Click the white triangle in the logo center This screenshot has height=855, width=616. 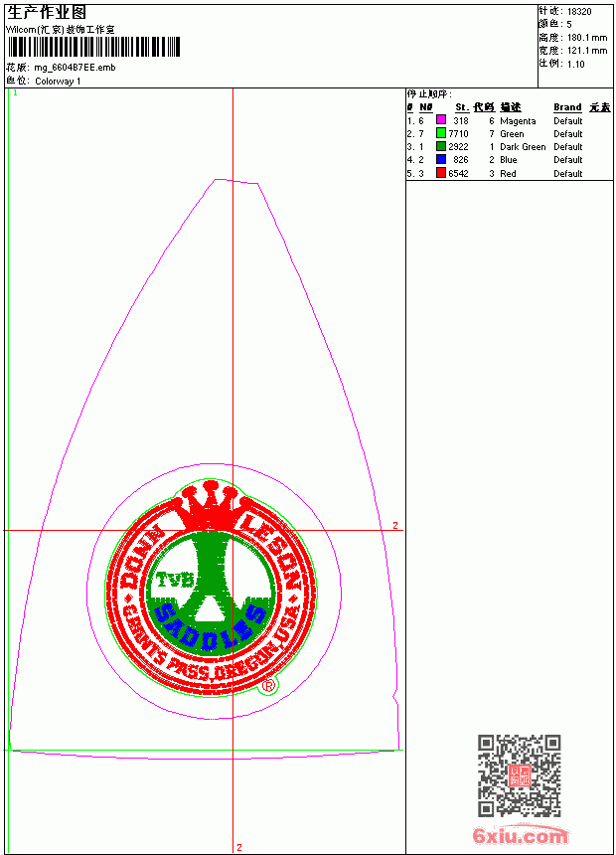pyautogui.click(x=210, y=610)
